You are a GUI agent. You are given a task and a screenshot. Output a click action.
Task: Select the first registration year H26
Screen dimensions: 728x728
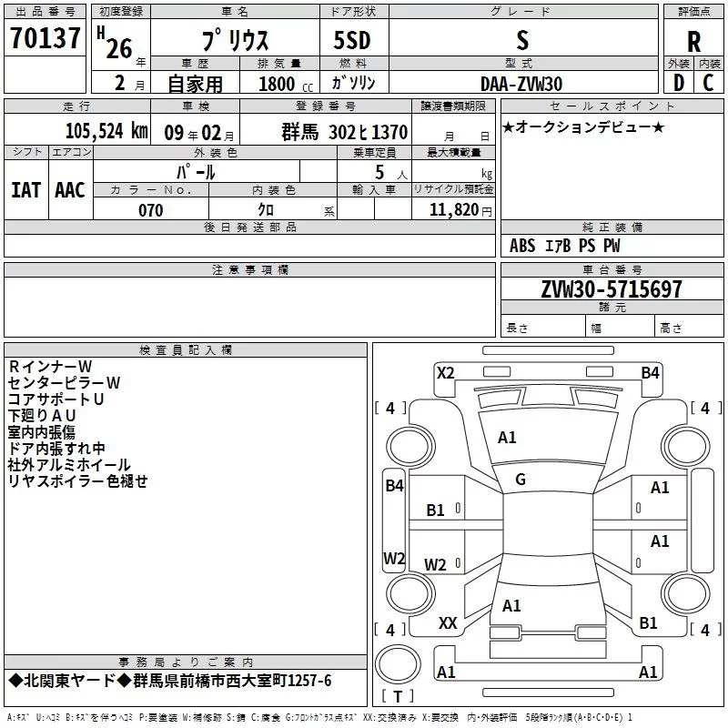pyautogui.click(x=115, y=43)
